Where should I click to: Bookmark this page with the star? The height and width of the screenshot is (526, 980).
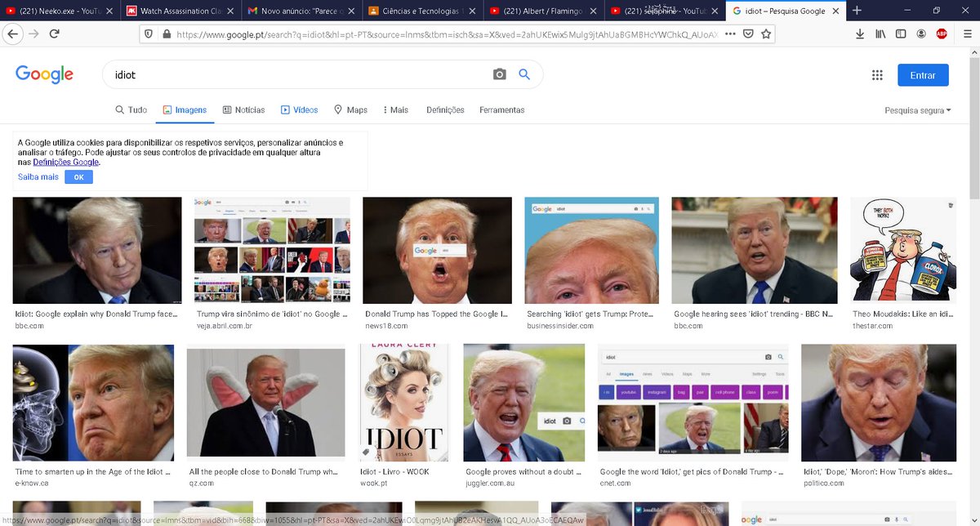[766, 34]
